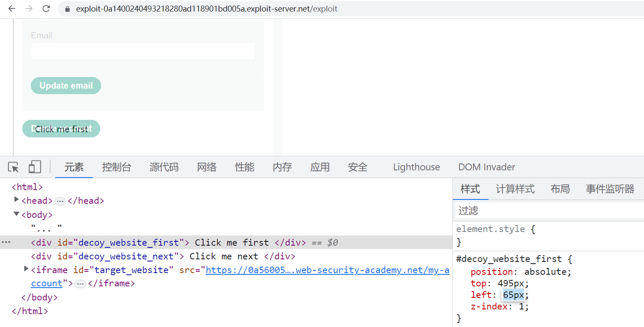Image resolution: width=644 pixels, height=327 pixels.
Task: Switch to the 网络 tab
Action: (x=207, y=167)
